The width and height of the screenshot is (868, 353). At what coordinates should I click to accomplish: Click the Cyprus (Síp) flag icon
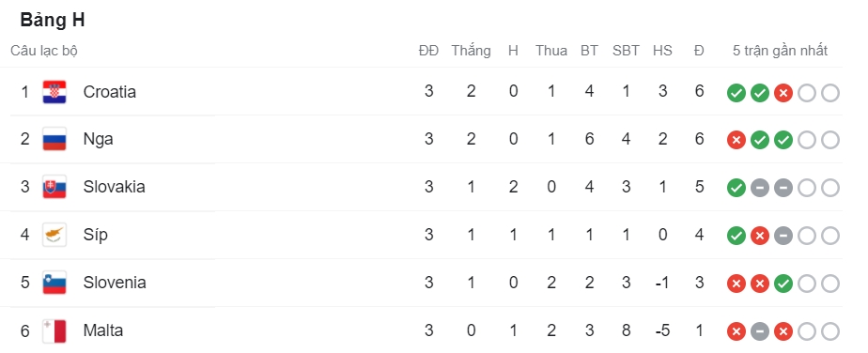54,235
